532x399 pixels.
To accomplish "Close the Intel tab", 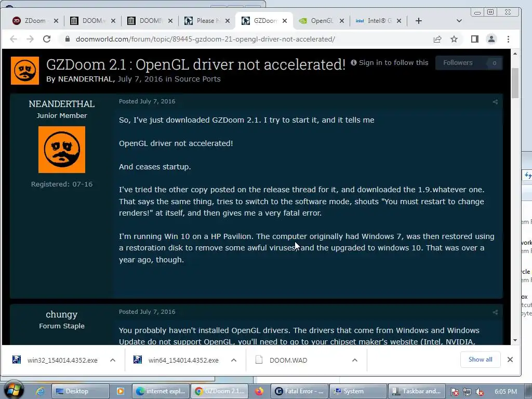I will 399,21.
